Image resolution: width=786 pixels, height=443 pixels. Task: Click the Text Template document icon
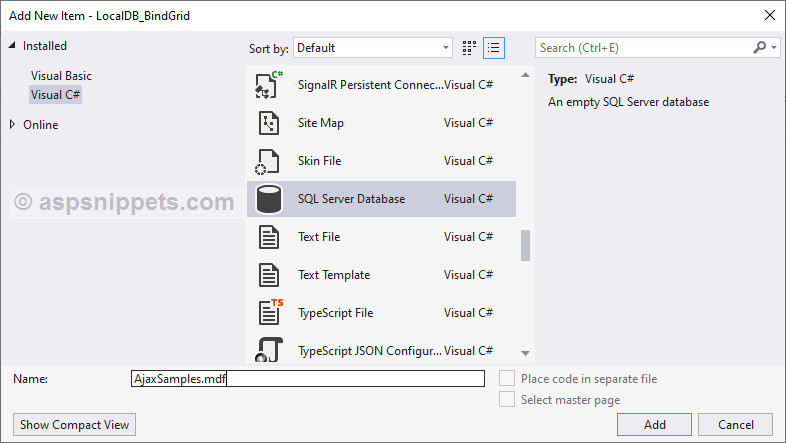pos(269,275)
